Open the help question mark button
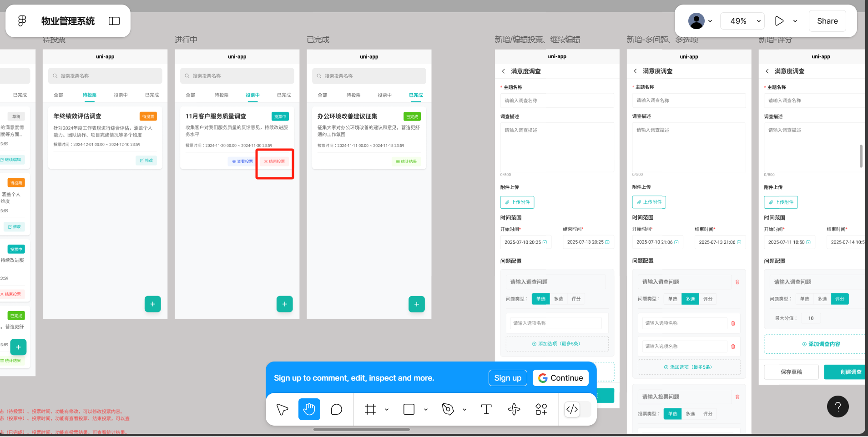Viewport: 868px width, 437px height. [838, 407]
